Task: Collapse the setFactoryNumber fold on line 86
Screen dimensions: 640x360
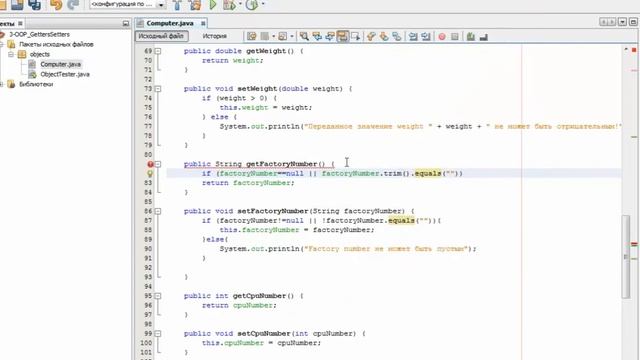Action: pyautogui.click(x=158, y=211)
